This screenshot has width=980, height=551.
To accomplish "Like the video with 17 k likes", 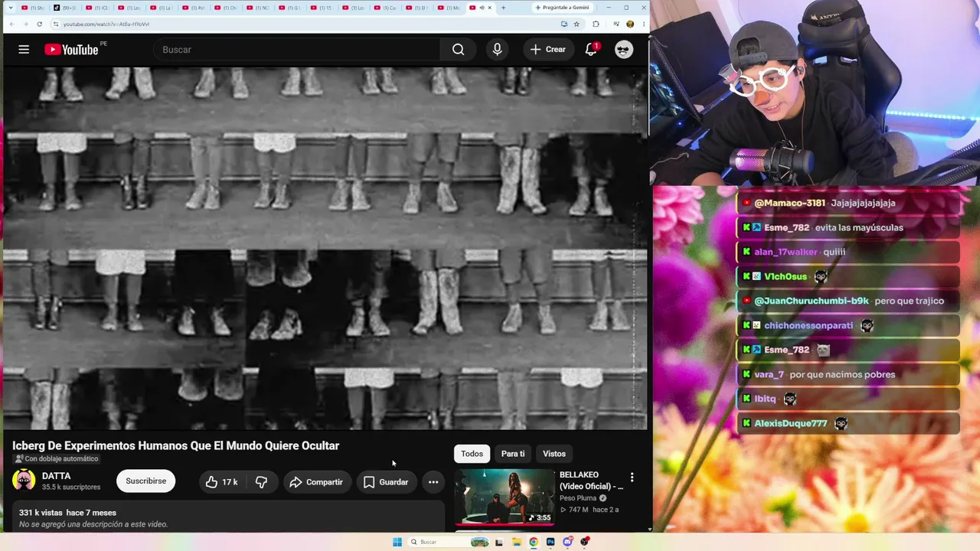I will click(221, 482).
